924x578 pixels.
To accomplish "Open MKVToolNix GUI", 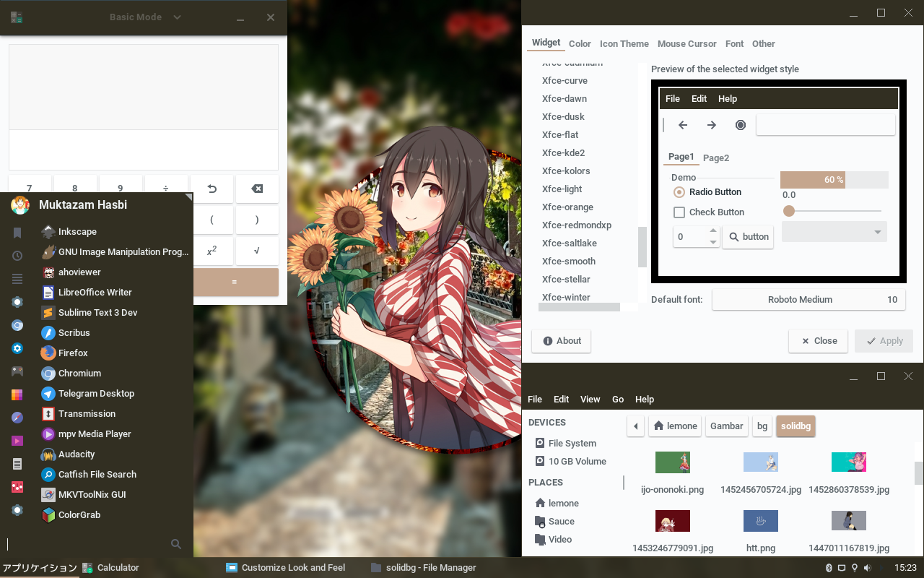I will point(115,495).
